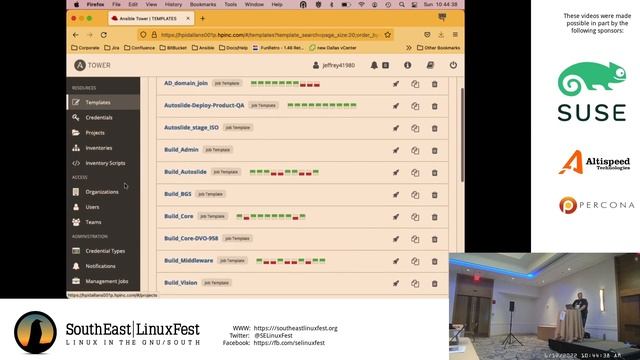The image size is (640, 360).
Task: Delete the AD_domain_join template
Action: click(x=435, y=84)
